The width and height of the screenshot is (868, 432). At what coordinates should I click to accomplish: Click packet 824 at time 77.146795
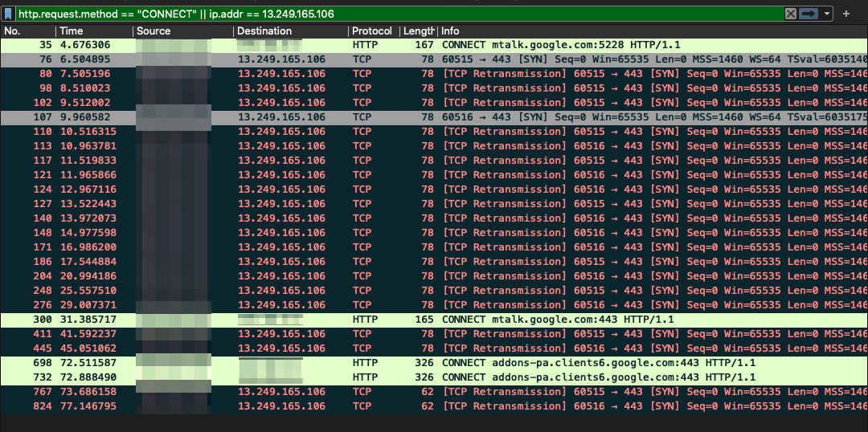coord(434,406)
